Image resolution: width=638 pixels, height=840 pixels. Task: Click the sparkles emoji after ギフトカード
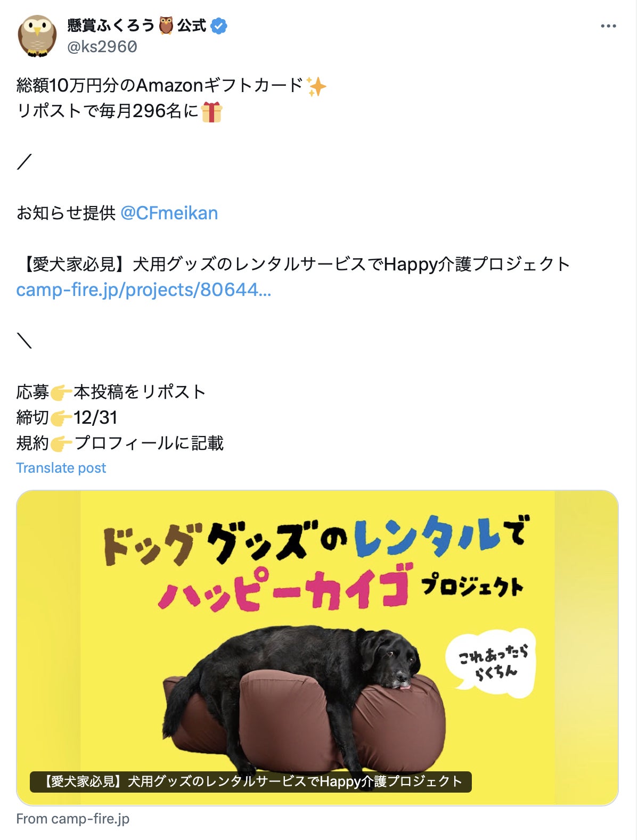[x=316, y=86]
